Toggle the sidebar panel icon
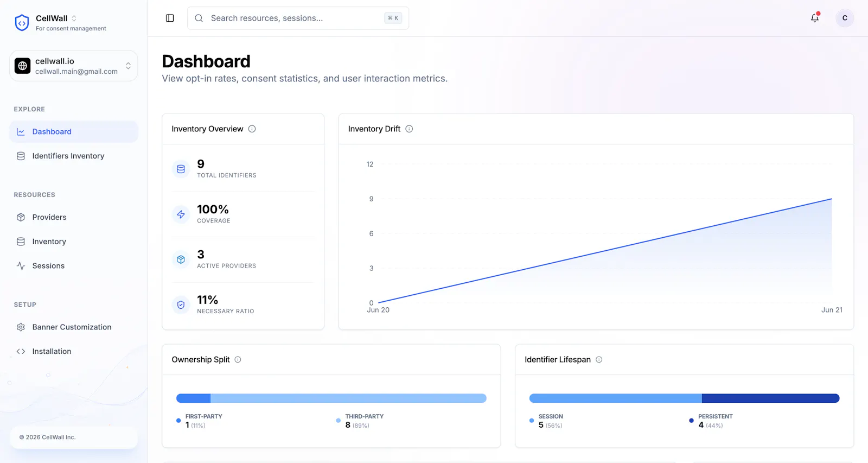The image size is (868, 463). pos(170,18)
